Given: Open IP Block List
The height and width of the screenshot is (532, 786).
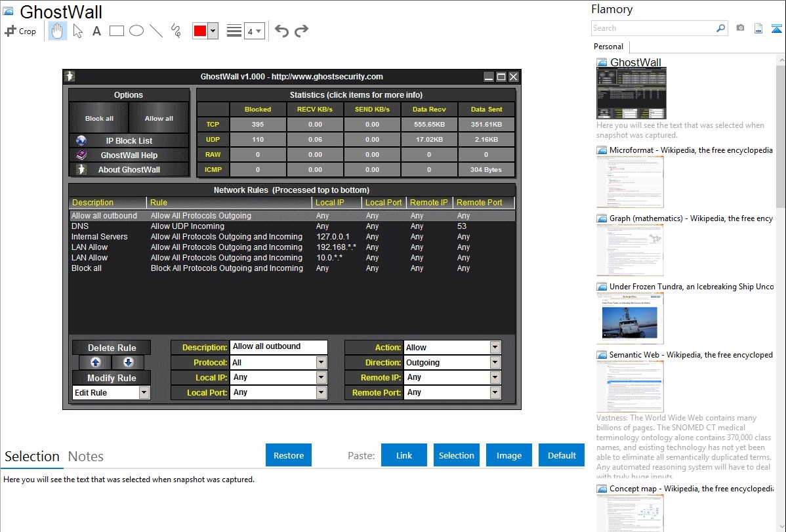Looking at the screenshot, I should tap(129, 141).
